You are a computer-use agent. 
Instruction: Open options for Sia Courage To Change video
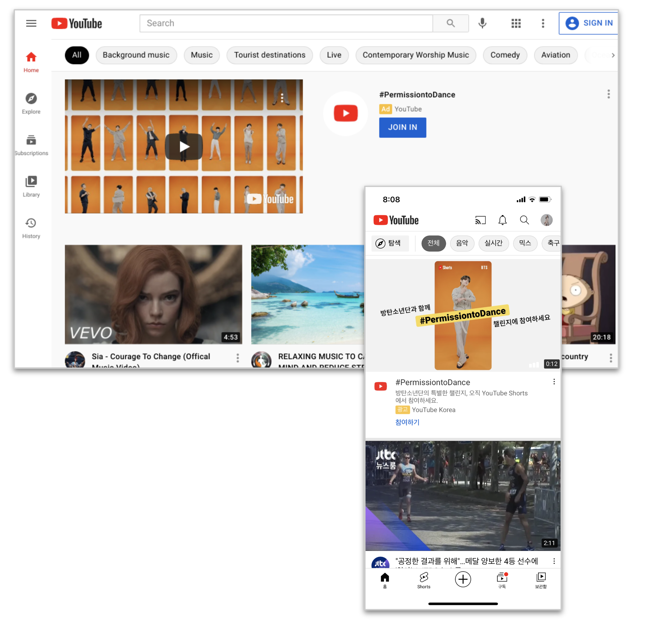238,358
